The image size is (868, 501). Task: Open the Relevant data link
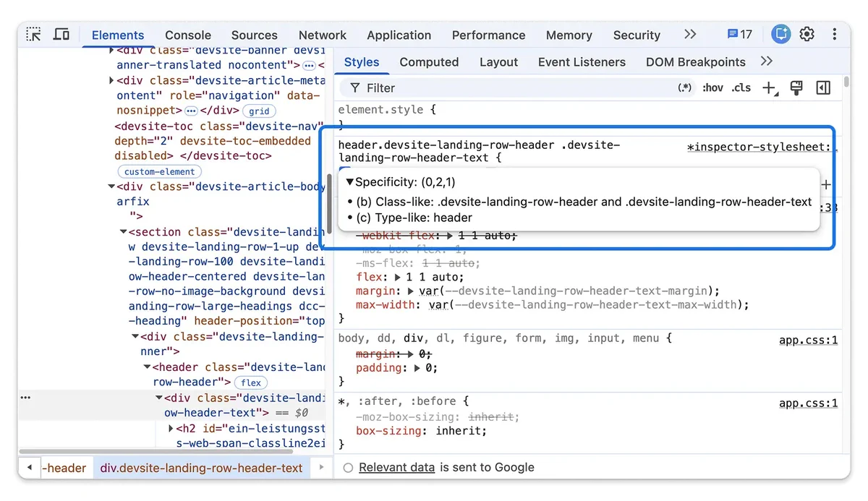[x=396, y=468]
